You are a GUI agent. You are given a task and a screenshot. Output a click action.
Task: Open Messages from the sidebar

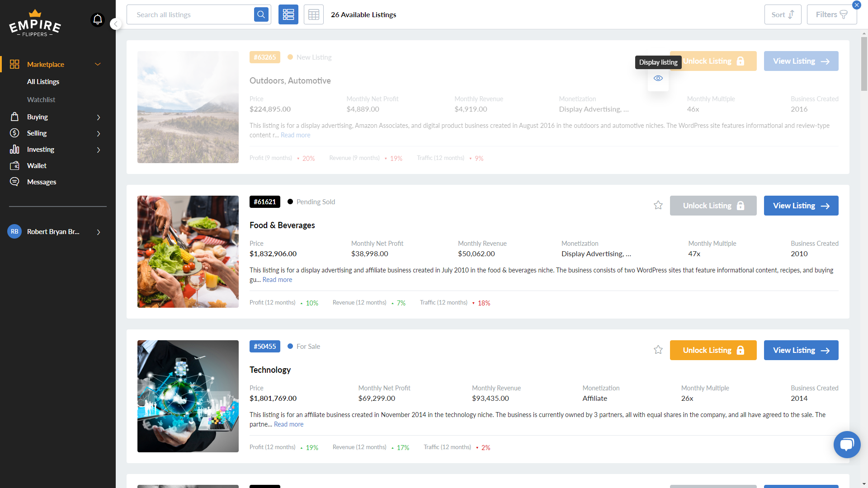[x=42, y=182]
